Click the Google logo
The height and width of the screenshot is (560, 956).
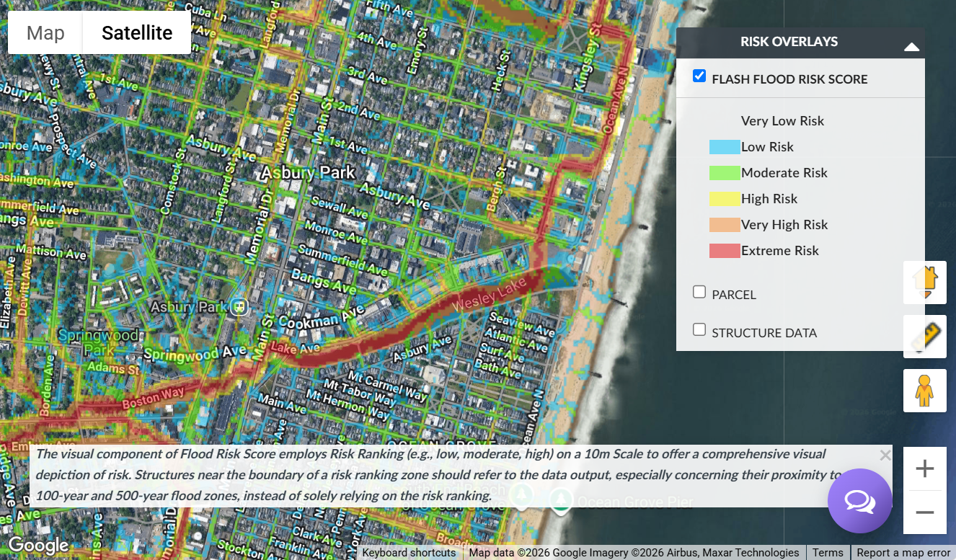(x=38, y=546)
